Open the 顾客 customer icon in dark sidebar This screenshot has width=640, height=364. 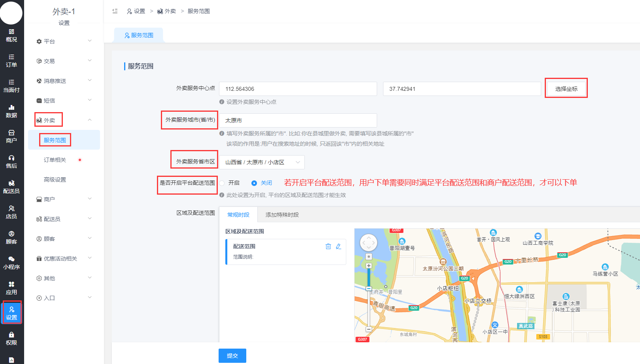(11, 238)
